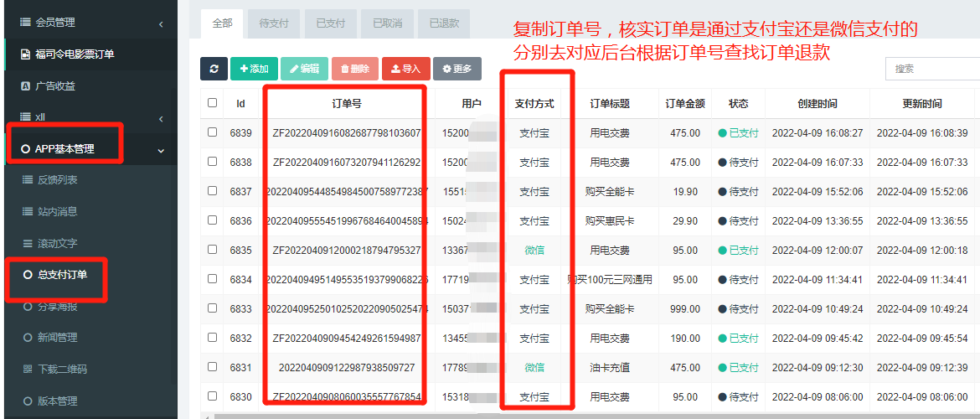This screenshot has width=980, height=419.
Task: Check the row with Id 6833
Action: (x=213, y=308)
